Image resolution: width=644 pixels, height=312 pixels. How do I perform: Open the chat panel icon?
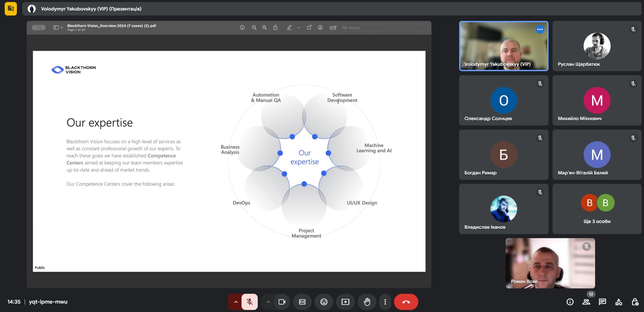pyautogui.click(x=602, y=302)
